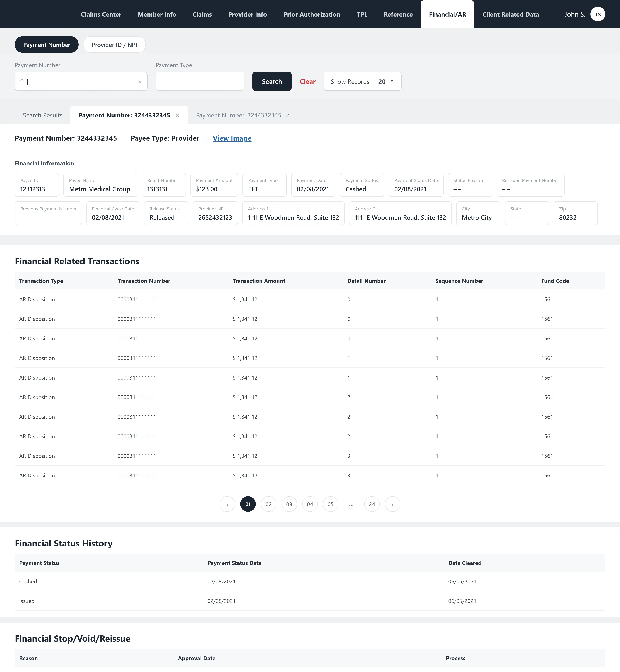Screen dimensions: 620x672
Task: Focus the Payment Number input field
Action: pyautogui.click(x=81, y=81)
